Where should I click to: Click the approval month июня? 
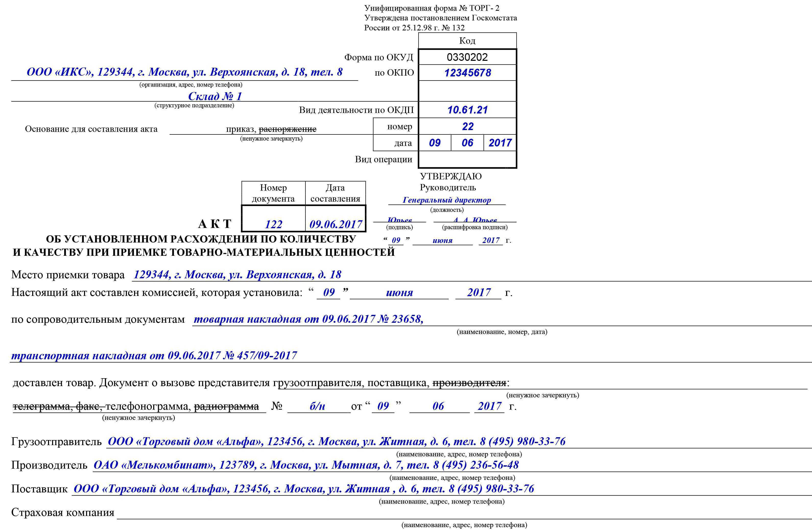443,240
